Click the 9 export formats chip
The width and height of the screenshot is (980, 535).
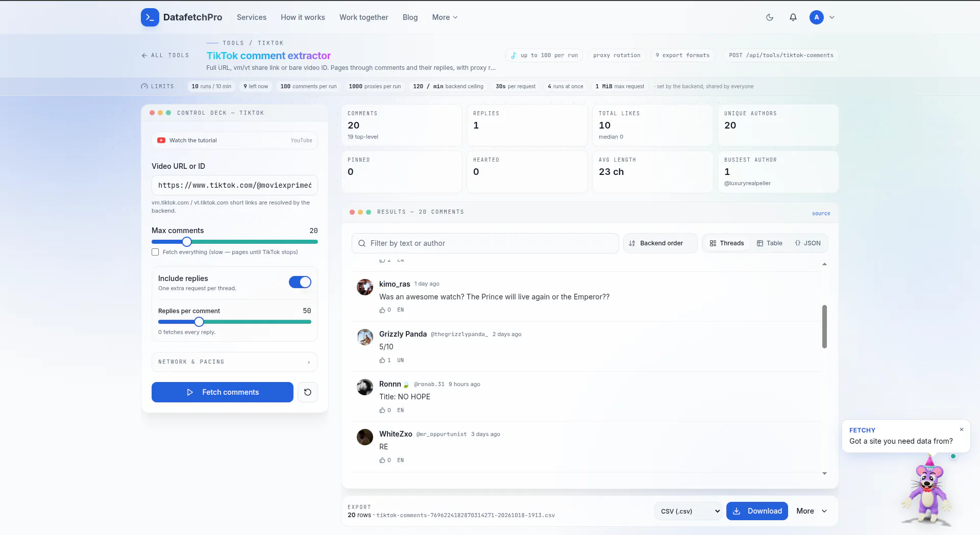682,56
